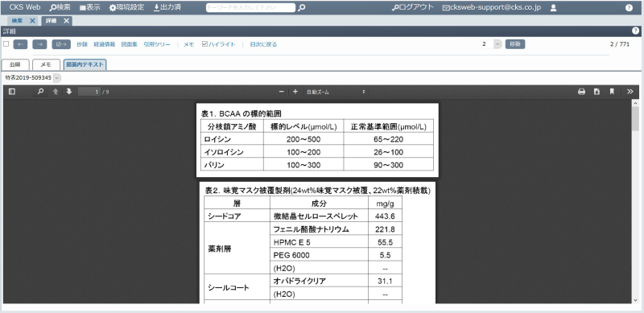Screen dimensions: 644x313
Task: Click table cell ロイシン
Action: [x=232, y=139]
